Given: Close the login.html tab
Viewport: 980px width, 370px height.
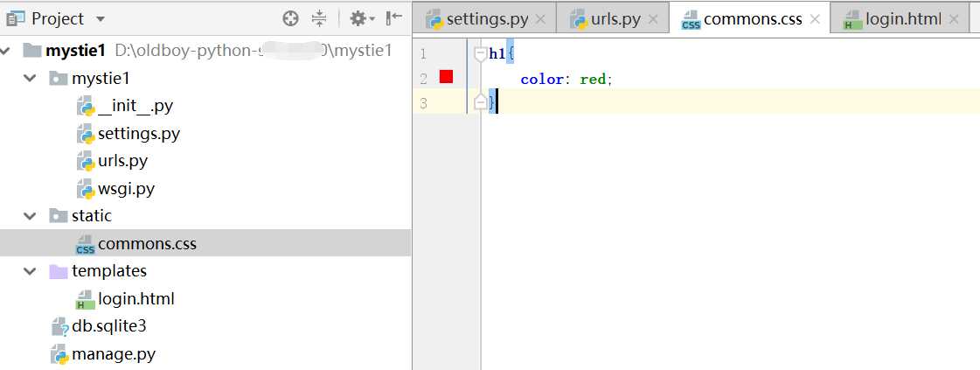Looking at the screenshot, I should pos(954,19).
